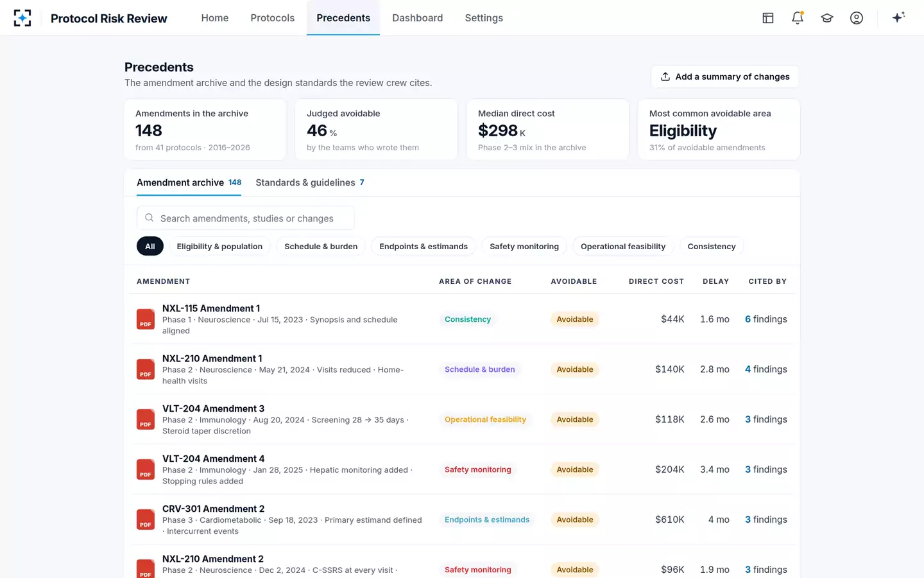Filter by Consistency chip

tap(712, 246)
